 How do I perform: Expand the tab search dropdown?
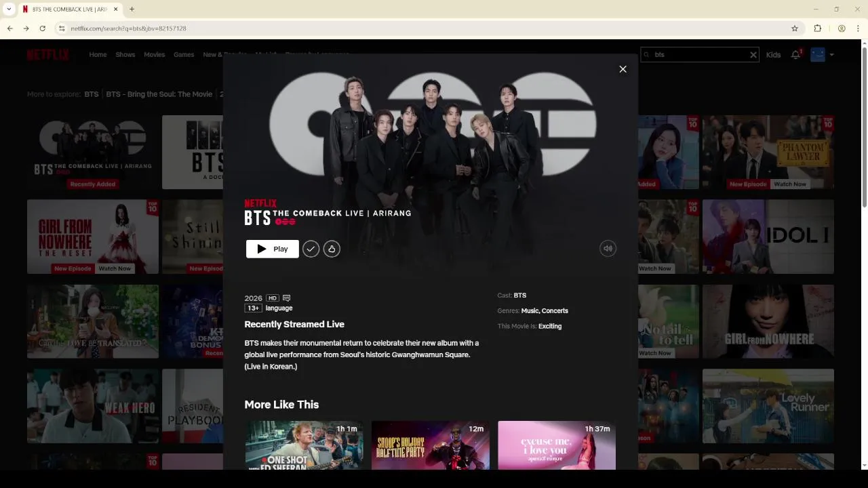click(x=9, y=9)
